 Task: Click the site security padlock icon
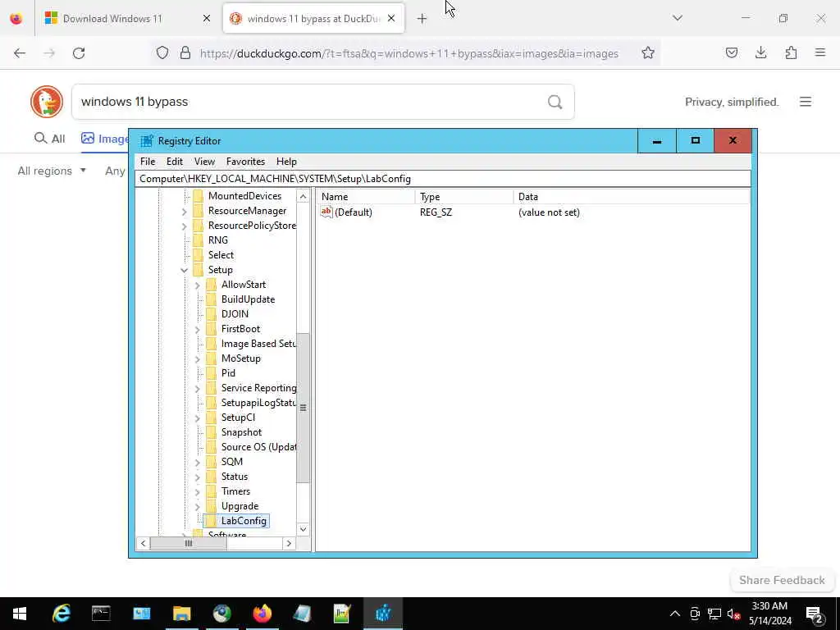pyautogui.click(x=185, y=53)
